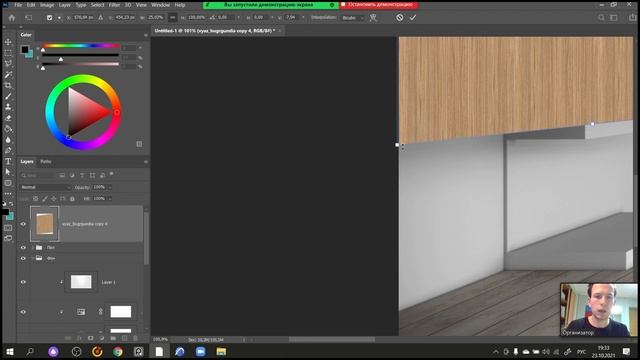Switch to the Paths tab
640x360 pixels.
coord(46,162)
